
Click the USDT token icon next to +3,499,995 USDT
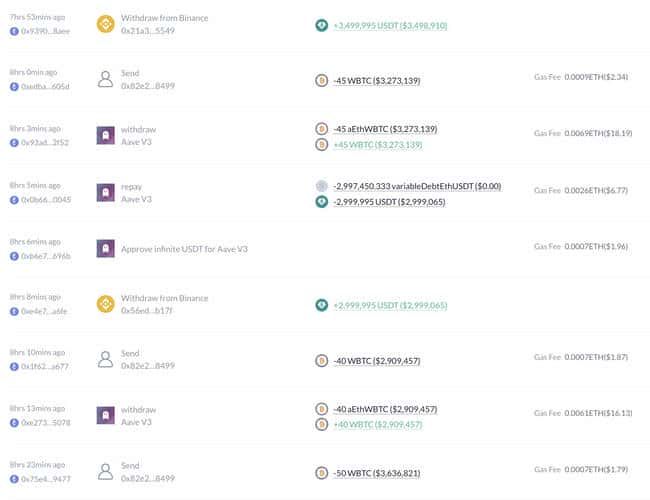point(321,25)
